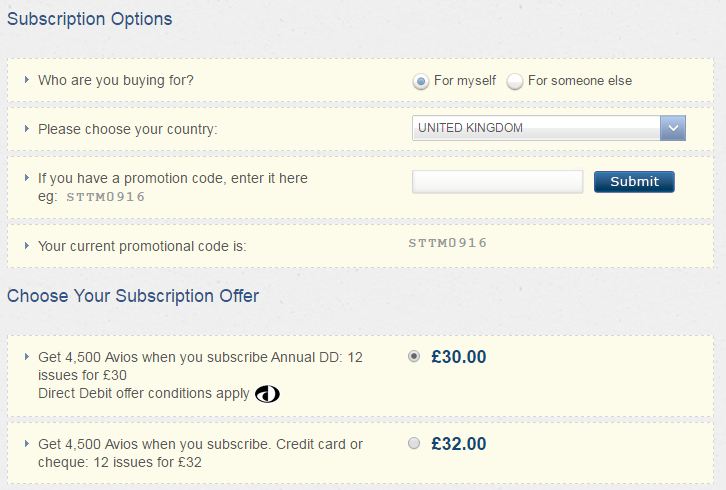Click the Direct Debit logo icon
Image resolution: width=726 pixels, height=490 pixels.
click(x=267, y=394)
